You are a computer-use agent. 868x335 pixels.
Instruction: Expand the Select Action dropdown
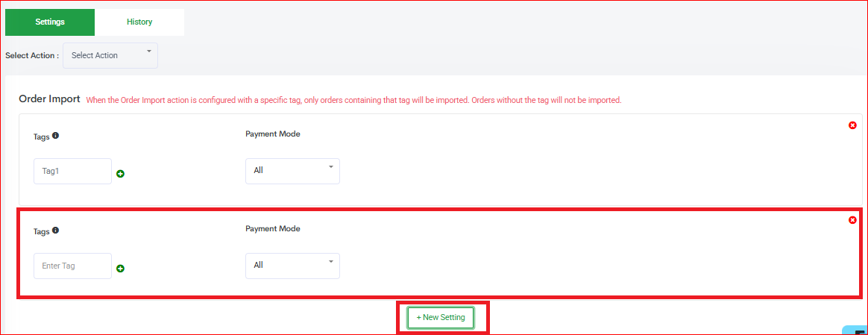110,55
